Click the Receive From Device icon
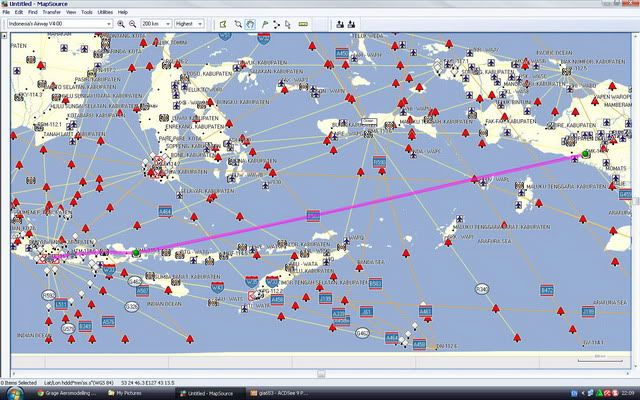 (x=351, y=24)
